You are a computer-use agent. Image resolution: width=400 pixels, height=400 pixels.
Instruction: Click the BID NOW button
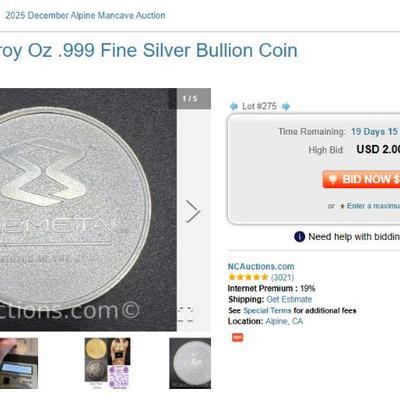pos(361,179)
